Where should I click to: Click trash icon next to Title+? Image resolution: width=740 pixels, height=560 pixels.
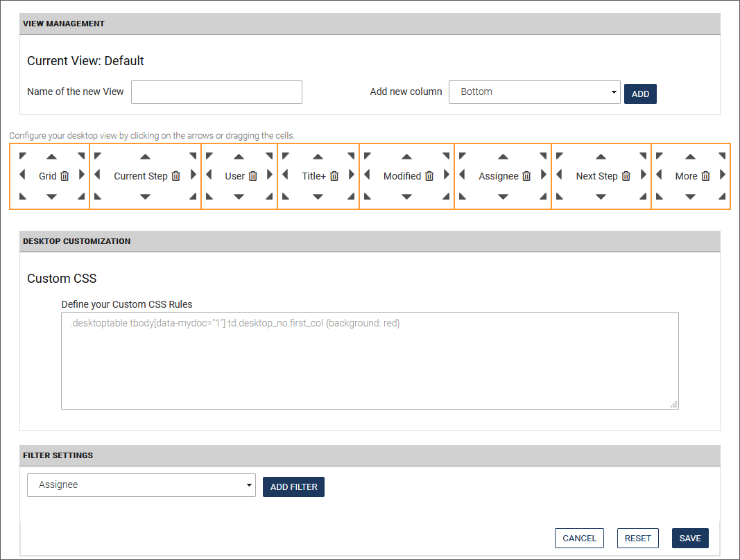click(334, 176)
